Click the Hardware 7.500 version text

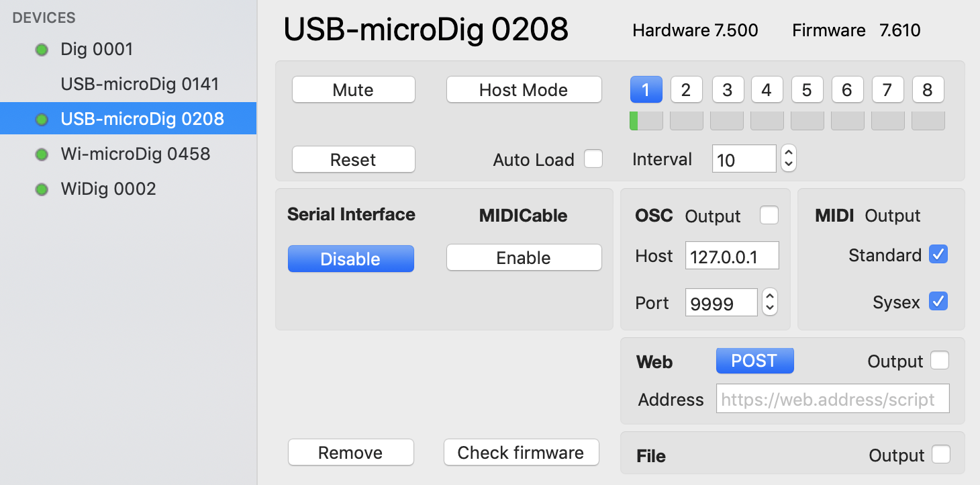point(695,30)
